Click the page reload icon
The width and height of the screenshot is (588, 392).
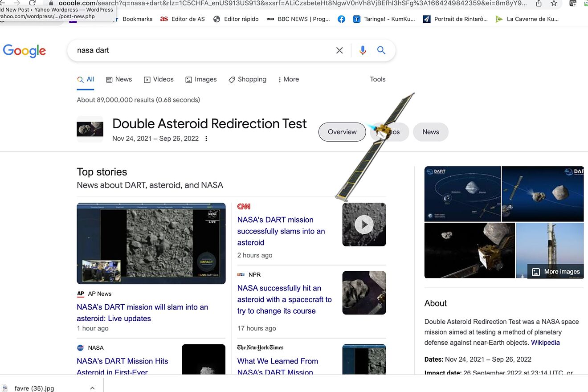coord(32,3)
